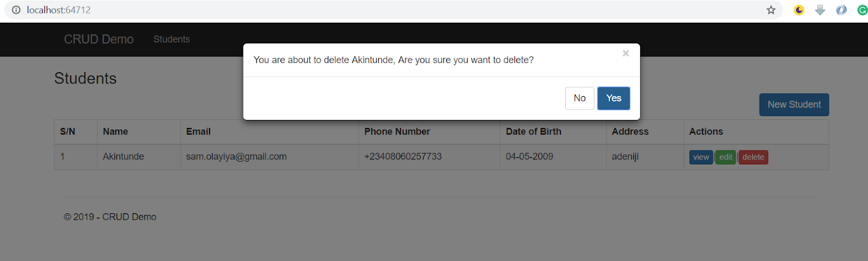
Task: View Akintunde's student record
Action: pos(701,157)
